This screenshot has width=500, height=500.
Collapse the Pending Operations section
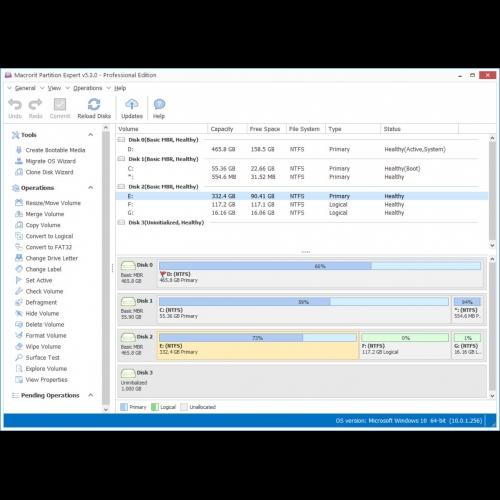(x=90, y=395)
